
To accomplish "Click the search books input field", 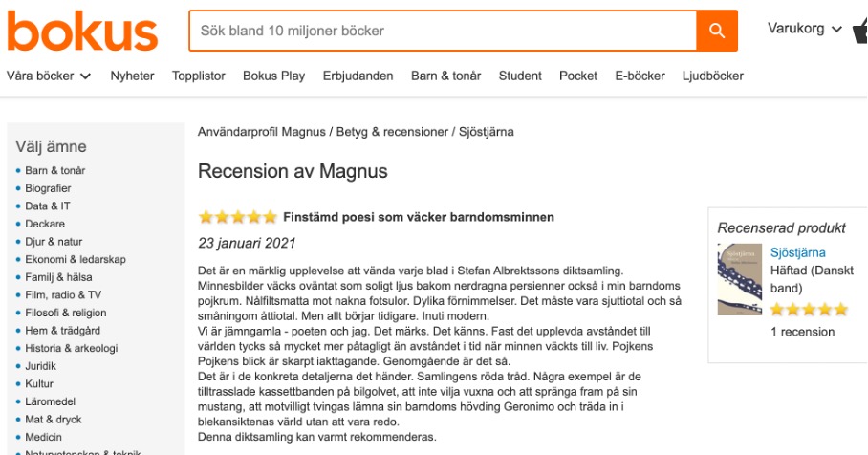I will (443, 31).
